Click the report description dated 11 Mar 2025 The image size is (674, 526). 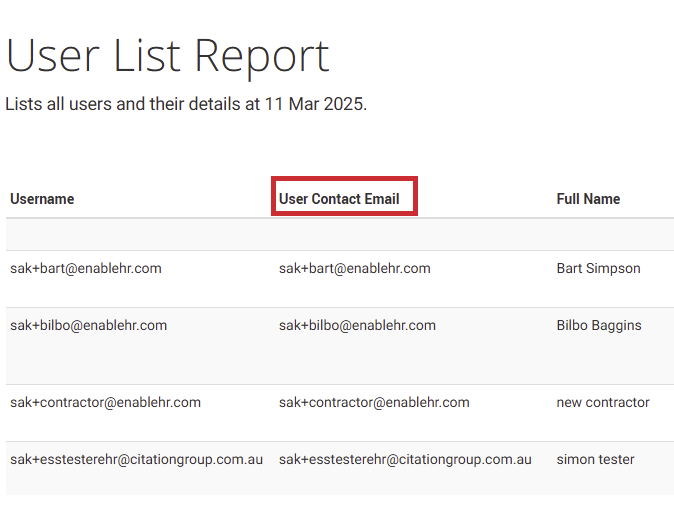point(186,104)
